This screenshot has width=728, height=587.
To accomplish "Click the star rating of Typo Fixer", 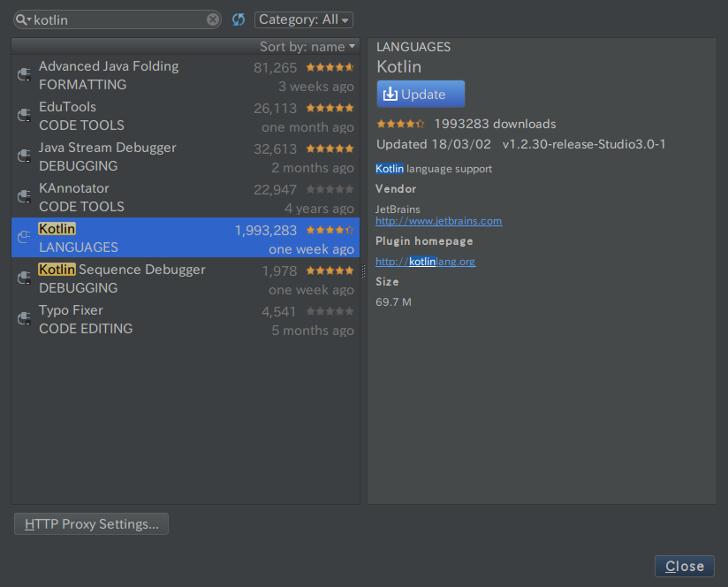I will pyautogui.click(x=330, y=311).
